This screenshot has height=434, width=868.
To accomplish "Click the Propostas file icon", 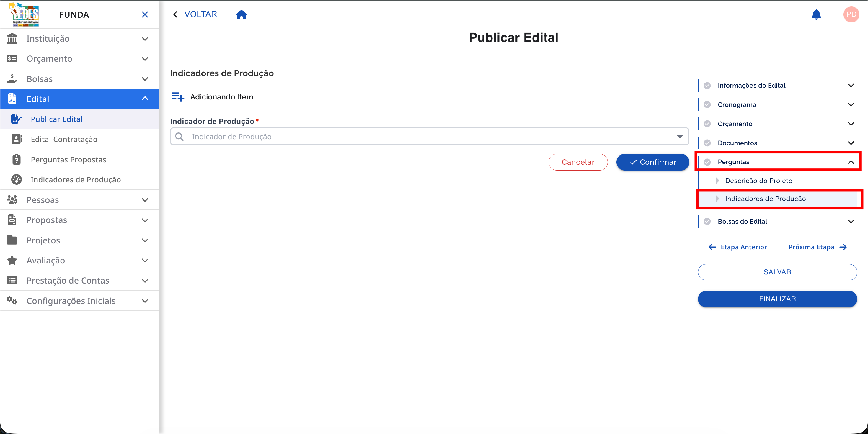I will pos(12,220).
